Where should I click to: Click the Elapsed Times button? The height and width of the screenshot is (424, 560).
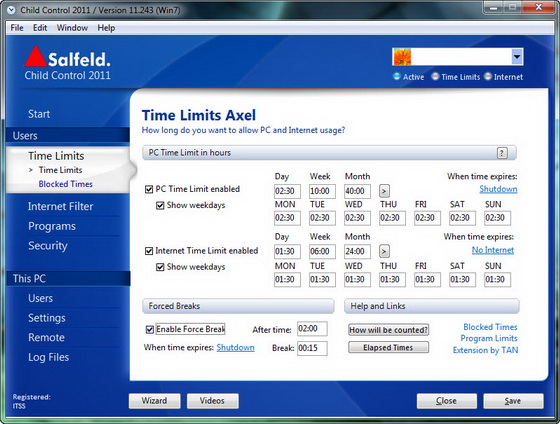tap(388, 348)
